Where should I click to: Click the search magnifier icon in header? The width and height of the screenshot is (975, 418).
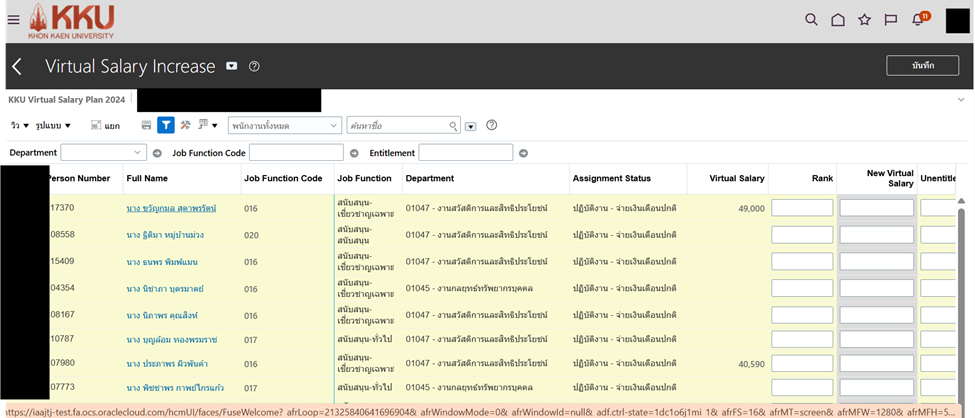pos(811,19)
